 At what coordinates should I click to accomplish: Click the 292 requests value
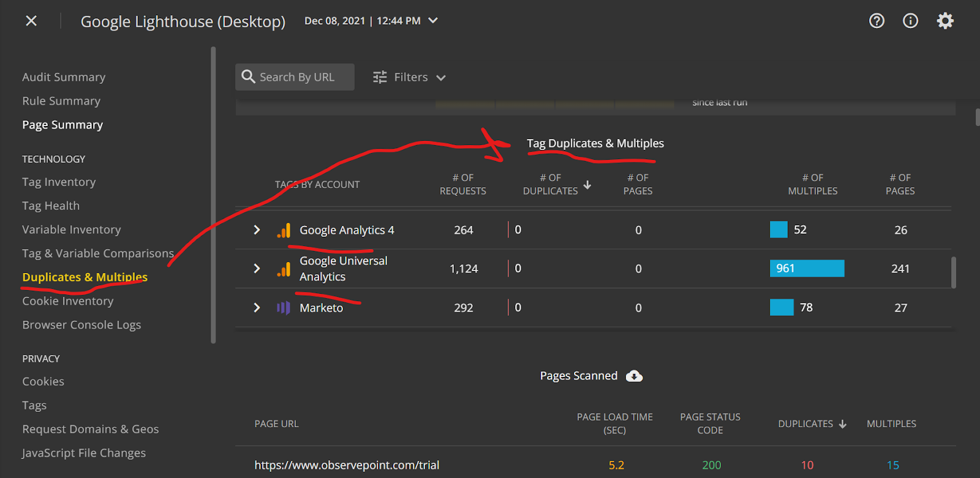click(x=464, y=308)
